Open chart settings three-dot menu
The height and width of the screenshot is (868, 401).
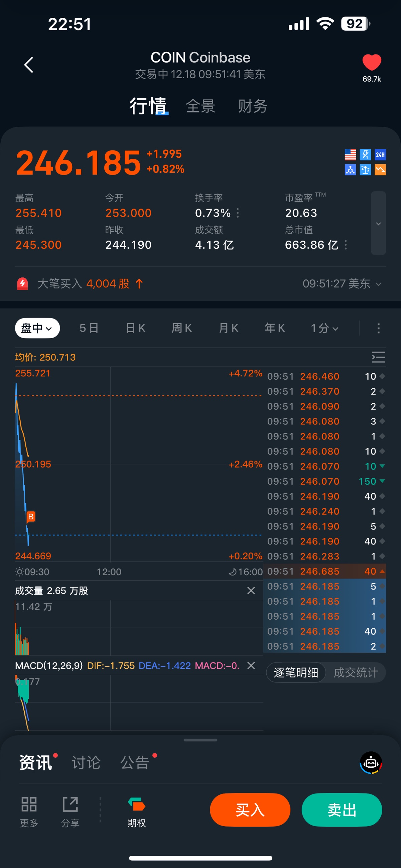click(x=378, y=328)
